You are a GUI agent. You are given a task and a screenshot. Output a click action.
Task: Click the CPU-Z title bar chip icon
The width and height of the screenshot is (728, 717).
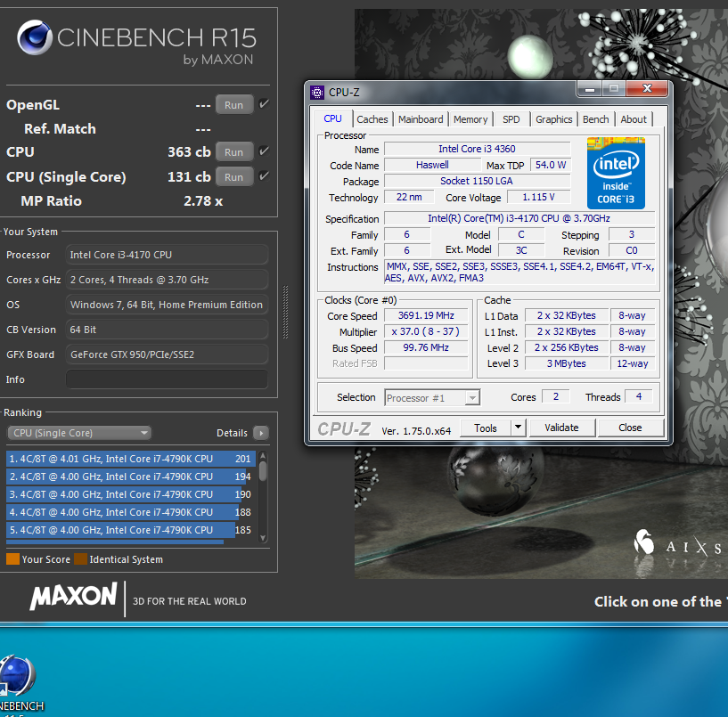coord(317,93)
